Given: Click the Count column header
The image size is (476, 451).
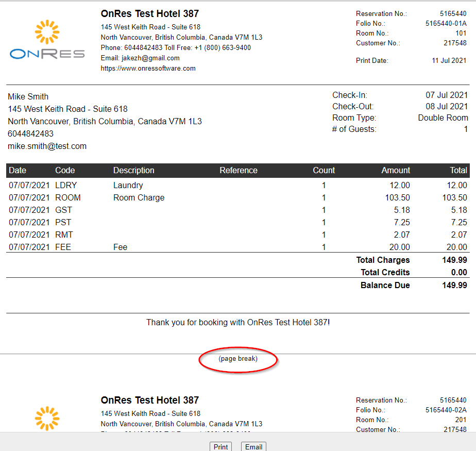Looking at the screenshot, I should pos(324,171).
